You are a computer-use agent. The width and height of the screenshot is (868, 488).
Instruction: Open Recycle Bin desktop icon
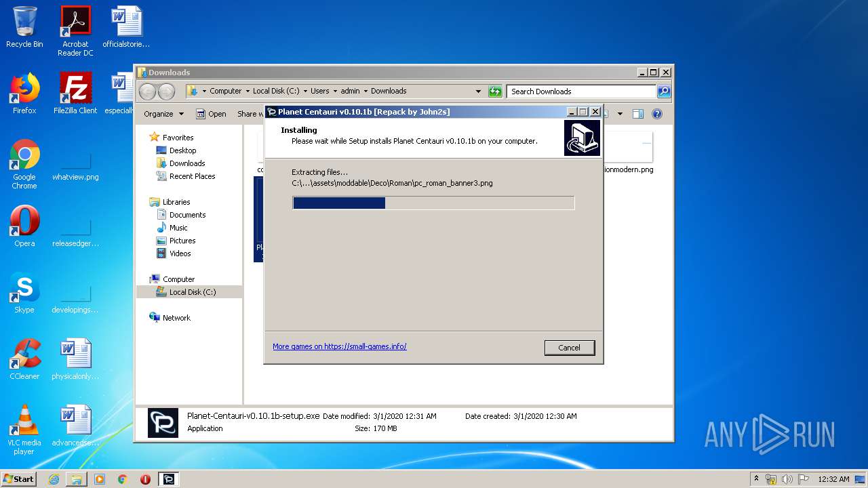[24, 27]
